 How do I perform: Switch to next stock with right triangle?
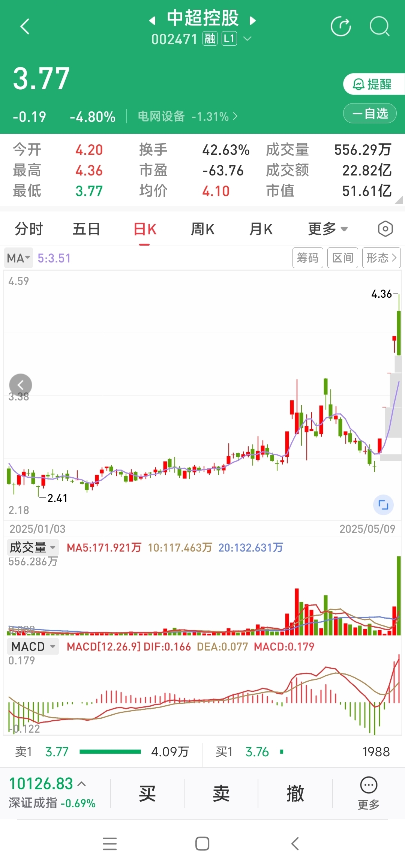coord(253,20)
